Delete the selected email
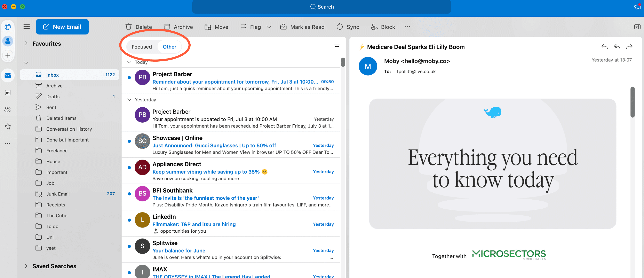Image resolution: width=644 pixels, height=278 pixels. click(139, 27)
